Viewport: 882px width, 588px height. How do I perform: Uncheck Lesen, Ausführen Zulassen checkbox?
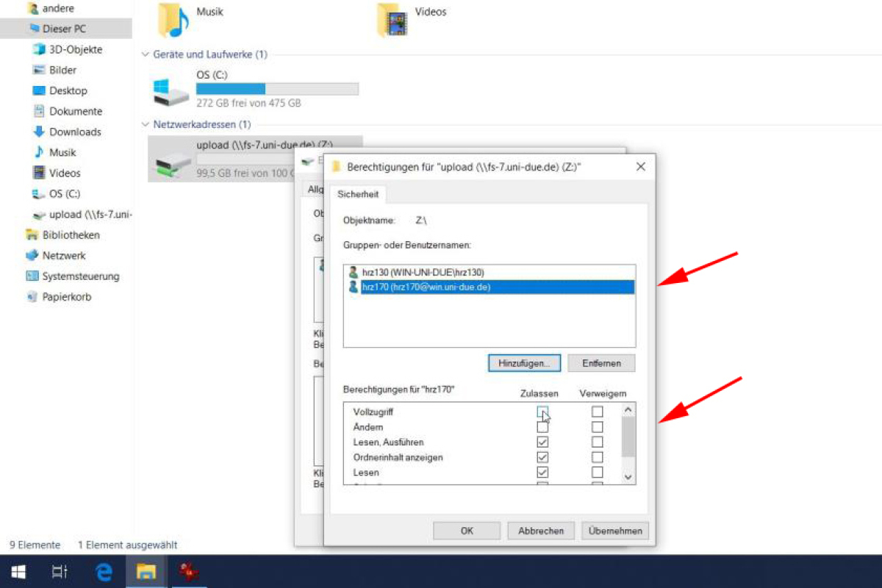pos(542,442)
